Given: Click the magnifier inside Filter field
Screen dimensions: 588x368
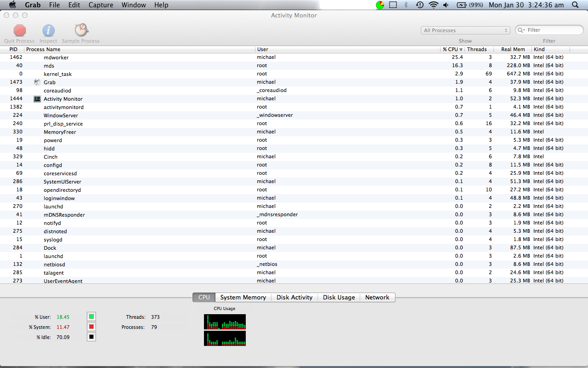Looking at the screenshot, I should 521,30.
